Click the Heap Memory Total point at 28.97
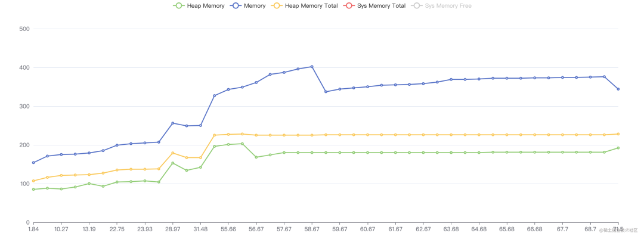Screen dimensions: 644x239 [x=172, y=153]
